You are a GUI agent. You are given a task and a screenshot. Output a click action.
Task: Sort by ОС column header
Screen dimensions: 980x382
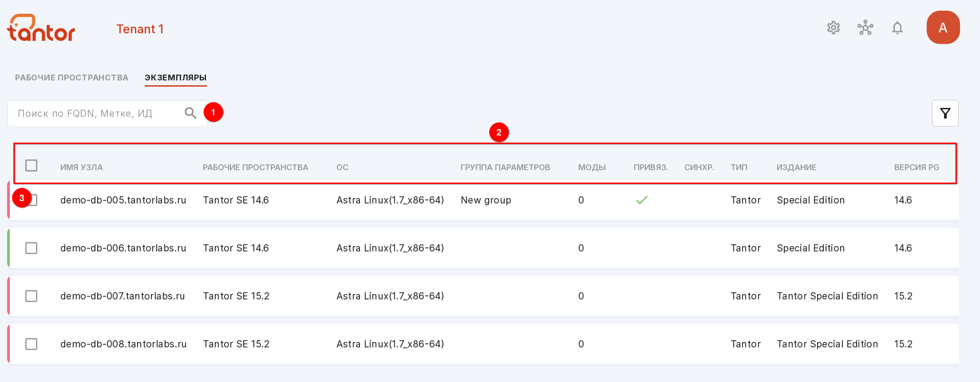(342, 167)
